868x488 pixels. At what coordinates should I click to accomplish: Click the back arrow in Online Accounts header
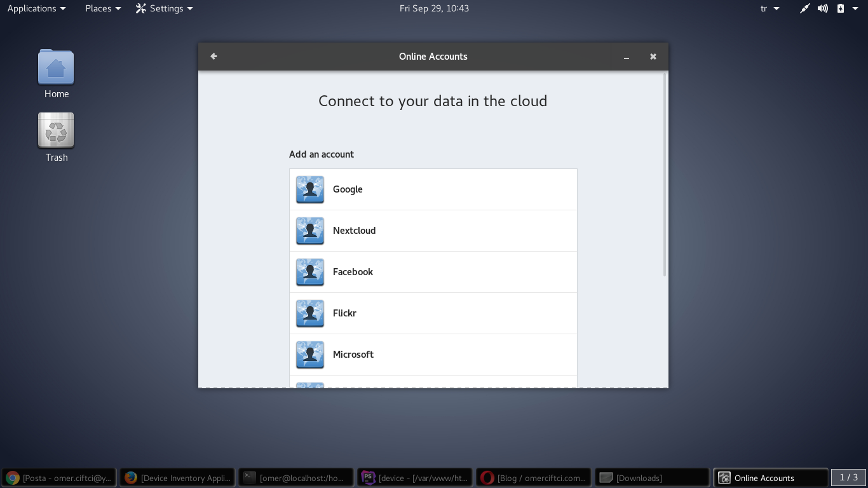tap(214, 57)
